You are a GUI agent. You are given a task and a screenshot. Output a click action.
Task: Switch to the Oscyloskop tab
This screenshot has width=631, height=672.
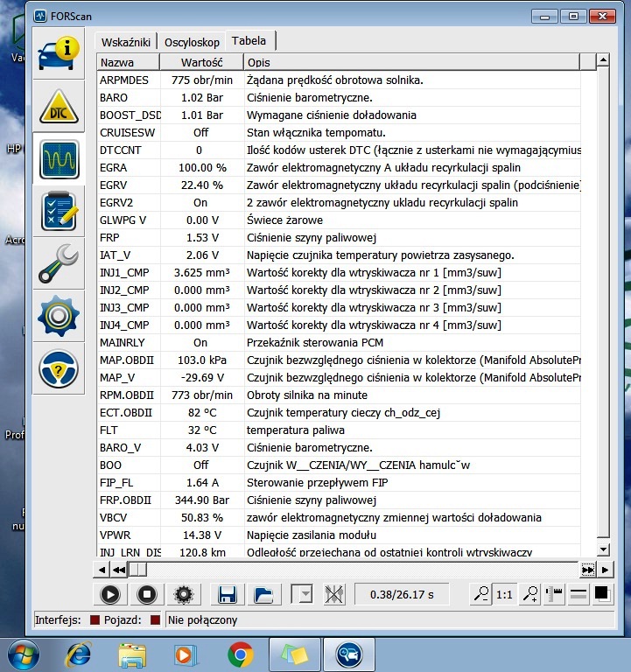click(190, 42)
